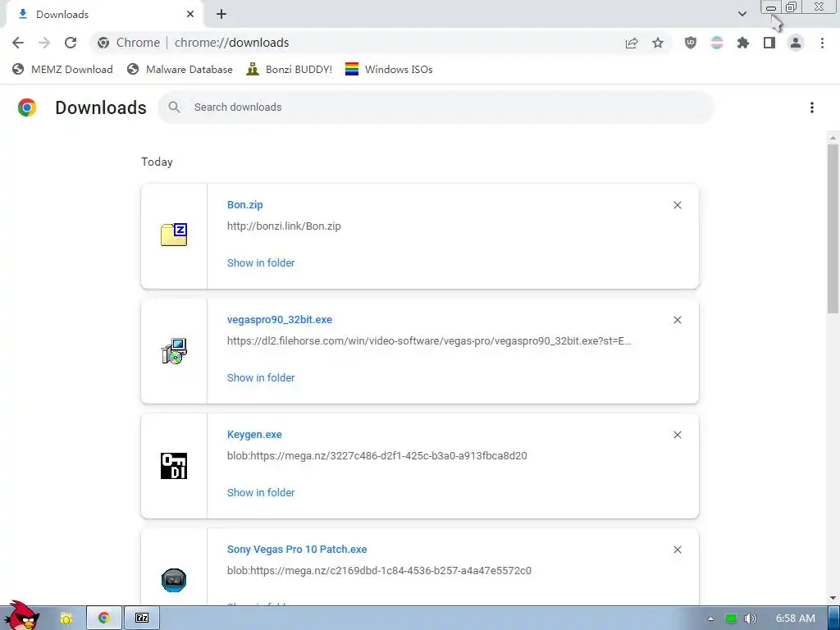
Task: Click the Chrome logo beside Downloads heading
Action: click(x=27, y=107)
